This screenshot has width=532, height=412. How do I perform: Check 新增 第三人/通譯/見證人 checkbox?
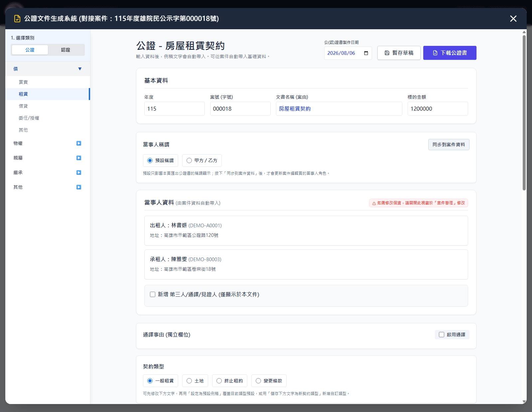[153, 294]
